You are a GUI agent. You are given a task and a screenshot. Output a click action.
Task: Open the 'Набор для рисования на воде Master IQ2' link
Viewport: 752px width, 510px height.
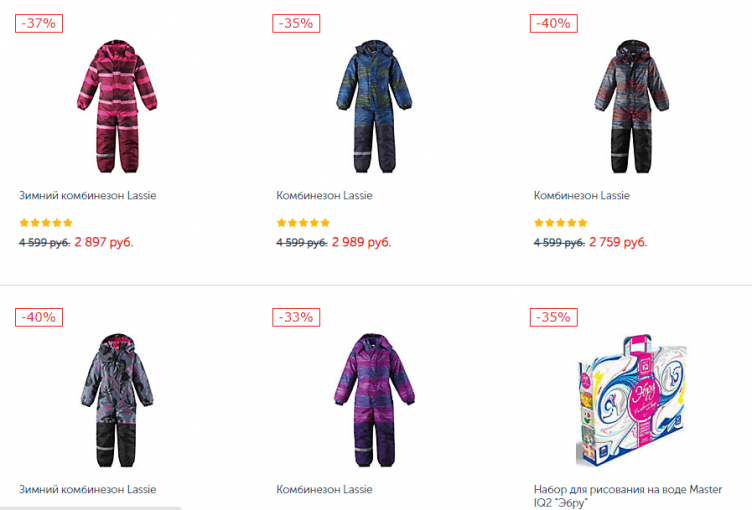coord(628,496)
